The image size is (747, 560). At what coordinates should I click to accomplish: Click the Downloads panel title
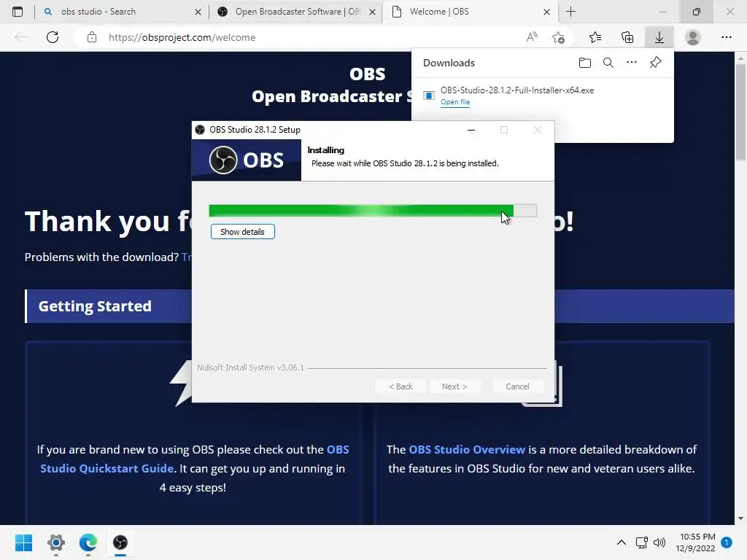pyautogui.click(x=449, y=63)
